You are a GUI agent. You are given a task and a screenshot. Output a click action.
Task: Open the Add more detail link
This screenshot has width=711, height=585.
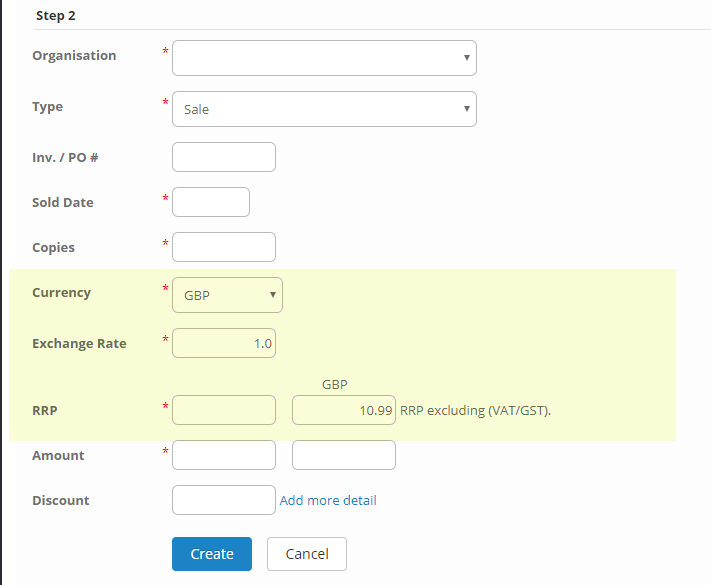[328, 500]
